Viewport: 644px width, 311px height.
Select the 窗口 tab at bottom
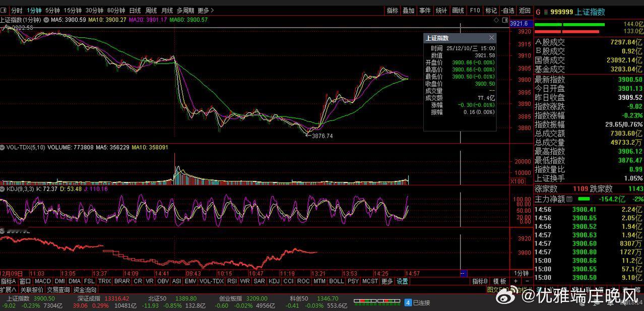[25, 281]
